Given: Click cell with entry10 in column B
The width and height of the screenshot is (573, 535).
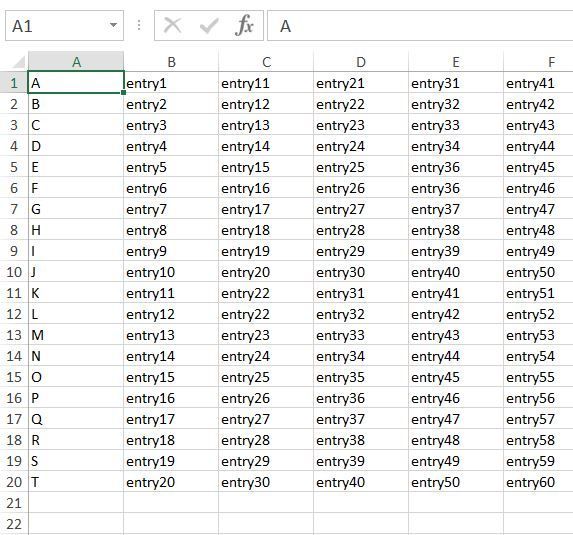Looking at the screenshot, I should click(x=171, y=272).
